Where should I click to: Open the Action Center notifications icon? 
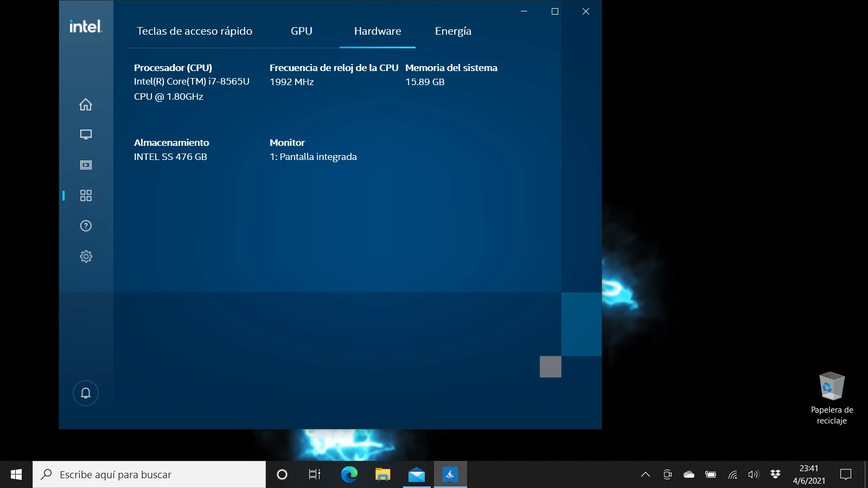(x=846, y=474)
